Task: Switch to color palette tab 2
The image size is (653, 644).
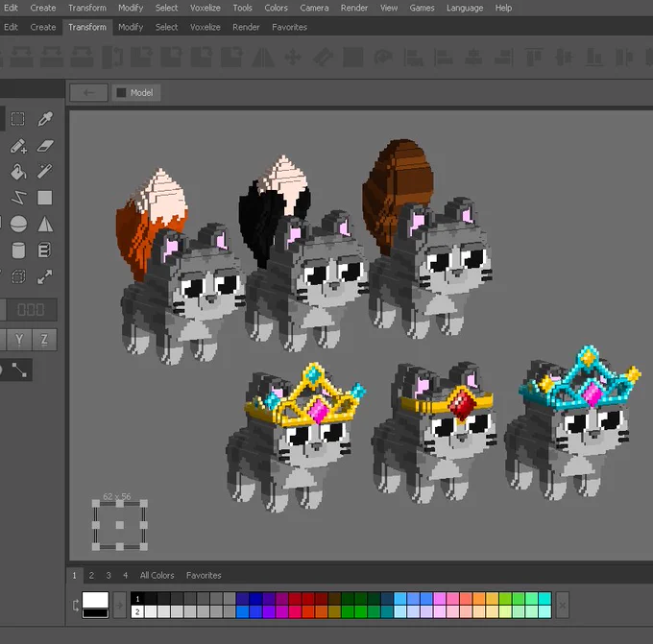Action: pyautogui.click(x=91, y=575)
